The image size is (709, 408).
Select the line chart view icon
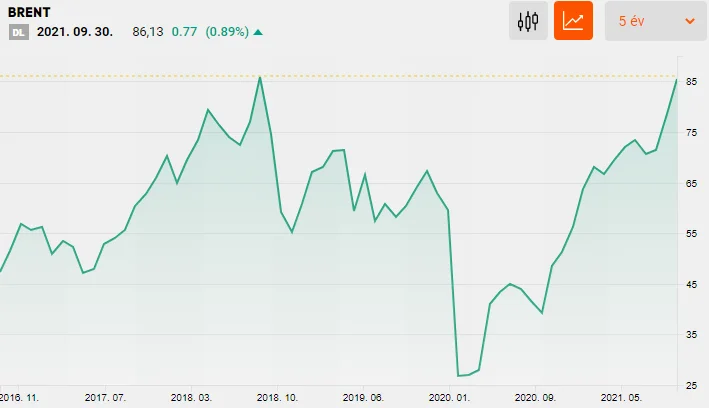click(x=573, y=21)
